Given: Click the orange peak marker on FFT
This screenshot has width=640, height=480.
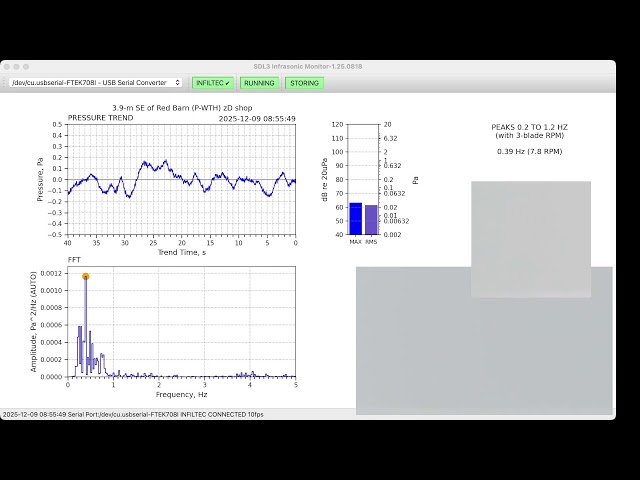Looking at the screenshot, I should [x=86, y=276].
